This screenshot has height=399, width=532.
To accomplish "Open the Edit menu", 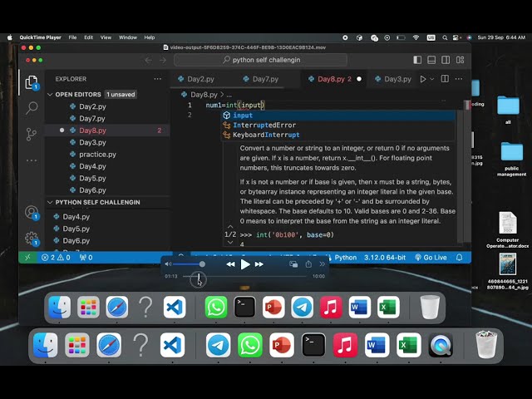I will click(x=89, y=37).
